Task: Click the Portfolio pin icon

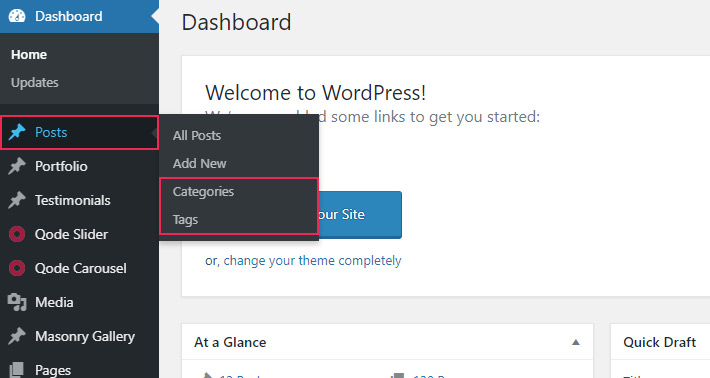Action: [17, 166]
